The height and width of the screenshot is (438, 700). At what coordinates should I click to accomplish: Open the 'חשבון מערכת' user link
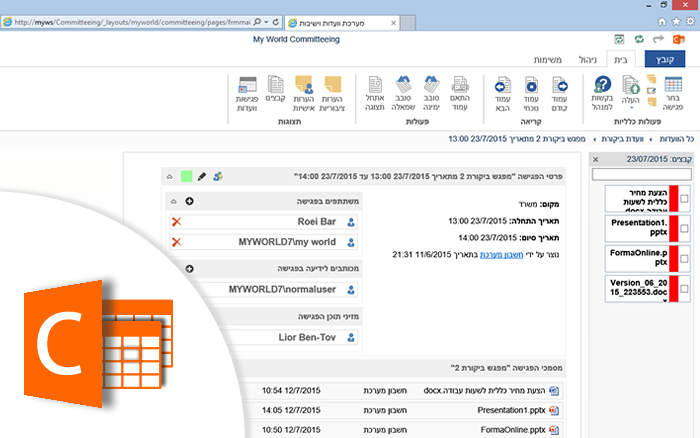pos(501,254)
